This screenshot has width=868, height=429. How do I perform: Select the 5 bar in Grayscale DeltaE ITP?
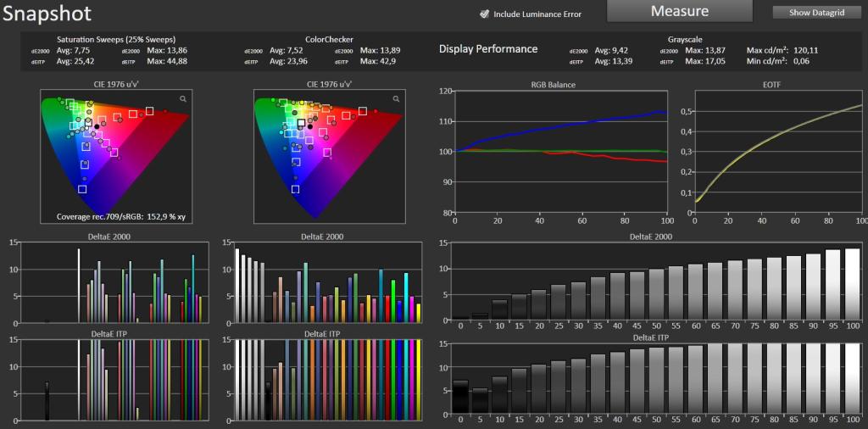click(480, 402)
